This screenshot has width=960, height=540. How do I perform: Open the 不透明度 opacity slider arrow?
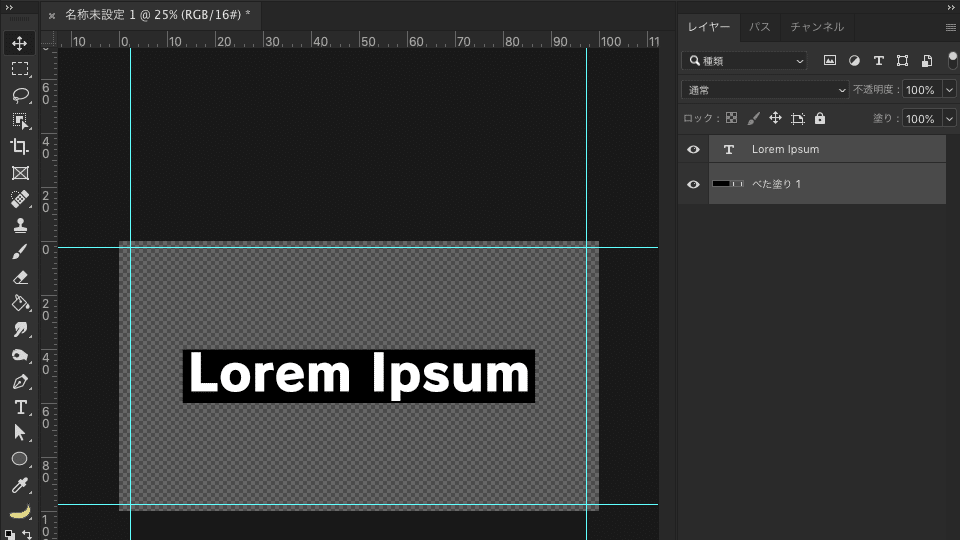coord(949,90)
